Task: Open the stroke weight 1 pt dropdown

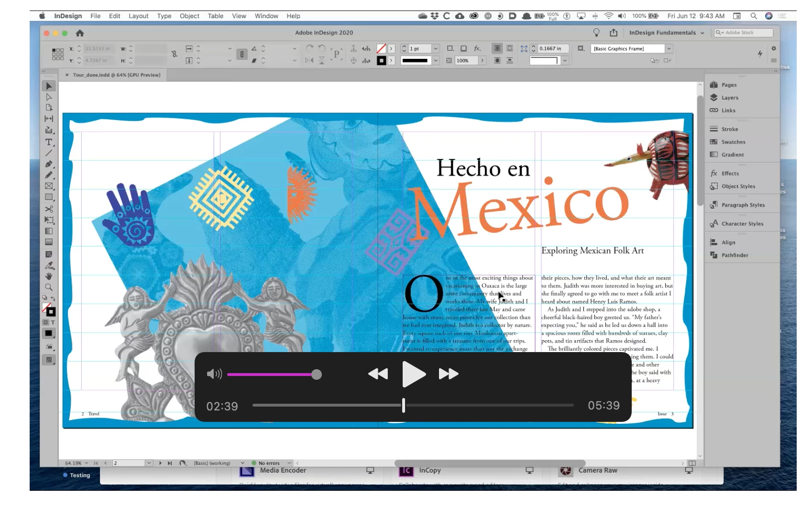Action: 436,48
